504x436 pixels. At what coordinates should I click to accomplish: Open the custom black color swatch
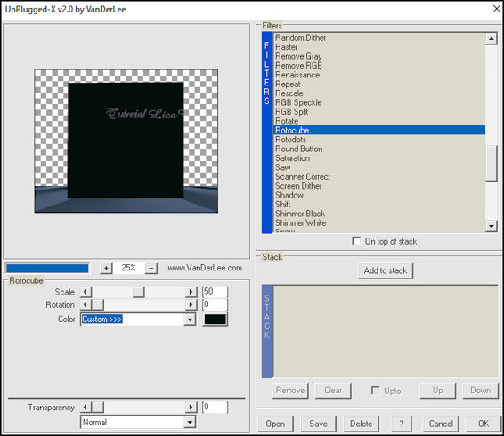pos(215,319)
